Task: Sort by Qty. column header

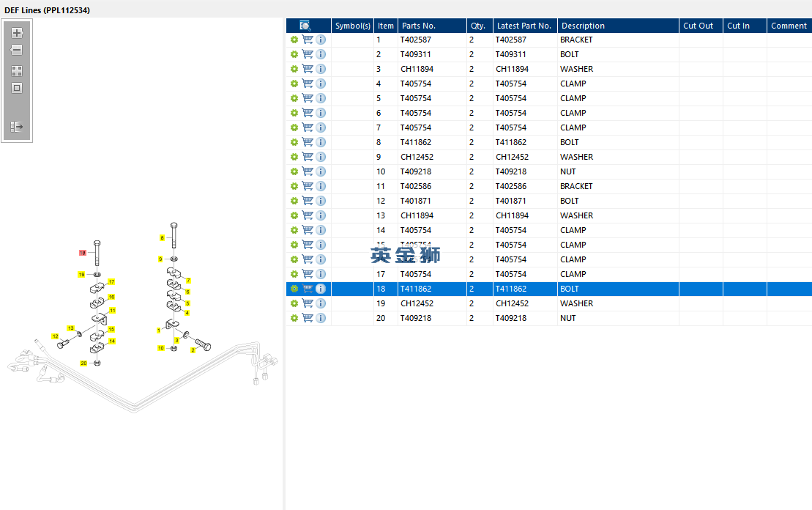Action: 480,26
